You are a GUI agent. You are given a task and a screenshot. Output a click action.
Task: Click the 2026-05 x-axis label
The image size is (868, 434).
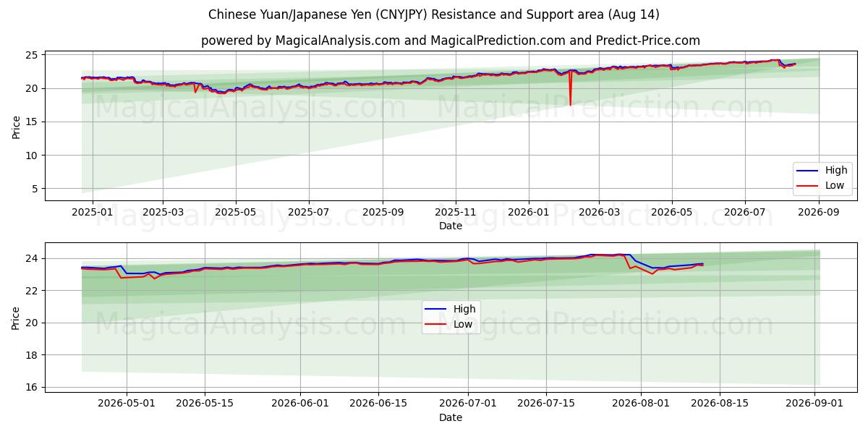point(672,213)
